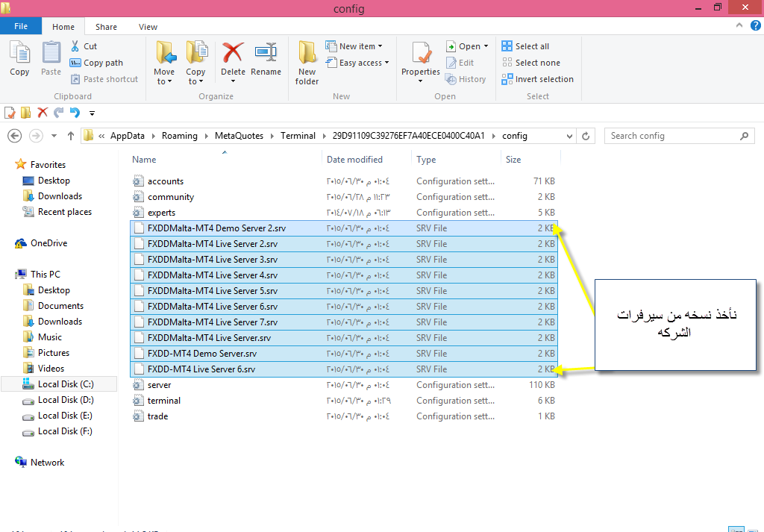Click Invert selection

pos(537,79)
